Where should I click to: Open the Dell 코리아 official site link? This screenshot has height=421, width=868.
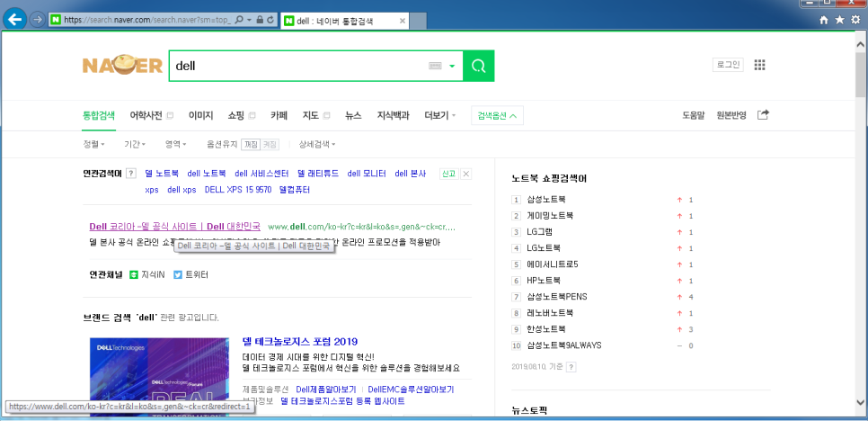pos(174,227)
